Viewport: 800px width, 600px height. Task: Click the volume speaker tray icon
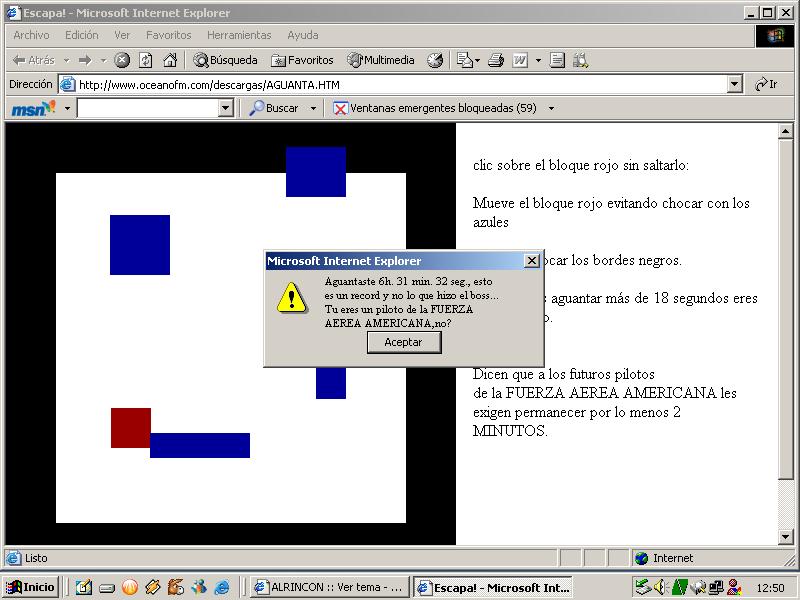tap(661, 587)
